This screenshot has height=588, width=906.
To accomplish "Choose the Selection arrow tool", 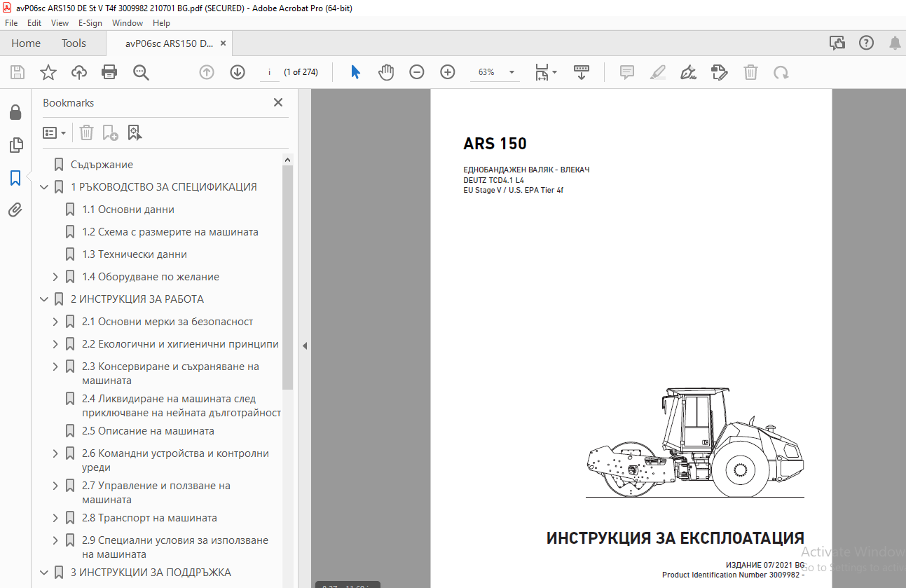I will (x=355, y=72).
